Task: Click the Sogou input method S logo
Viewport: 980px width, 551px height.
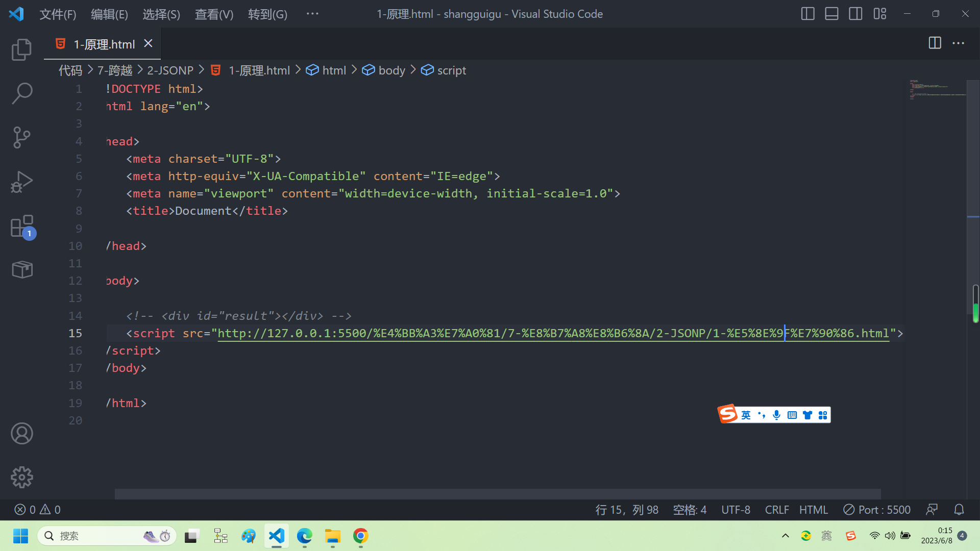Action: [x=728, y=414]
